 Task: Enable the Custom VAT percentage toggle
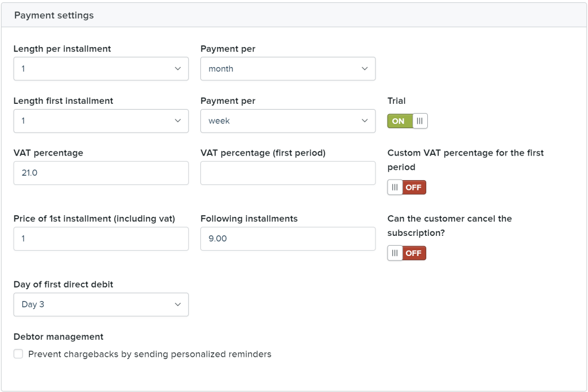(407, 187)
